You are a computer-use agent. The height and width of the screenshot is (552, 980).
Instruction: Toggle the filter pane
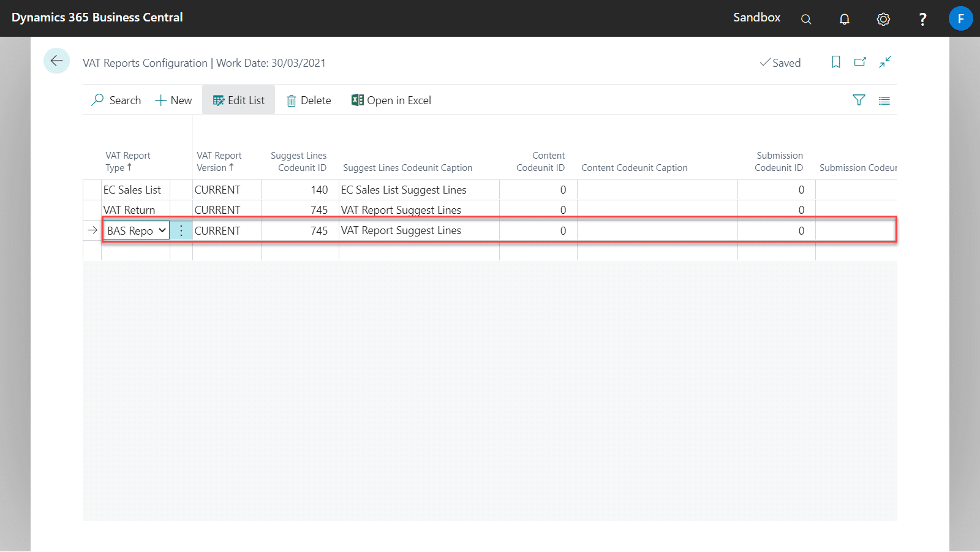(x=859, y=100)
